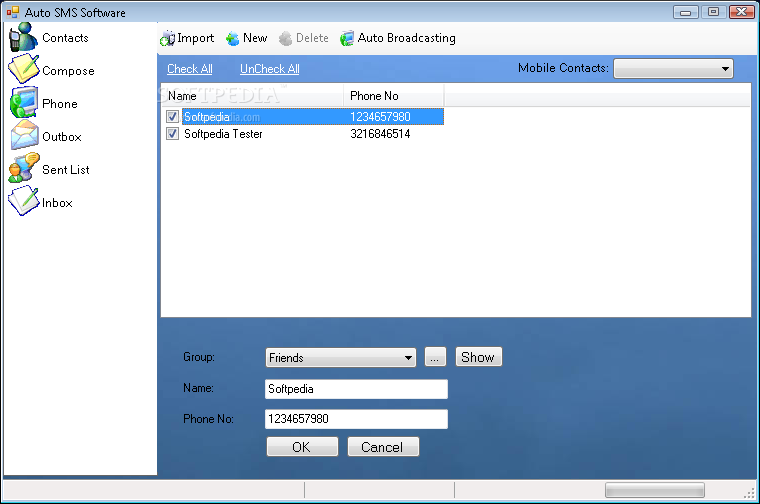
Task: Uncheck the Softpedia contact checkbox
Action: tap(172, 116)
